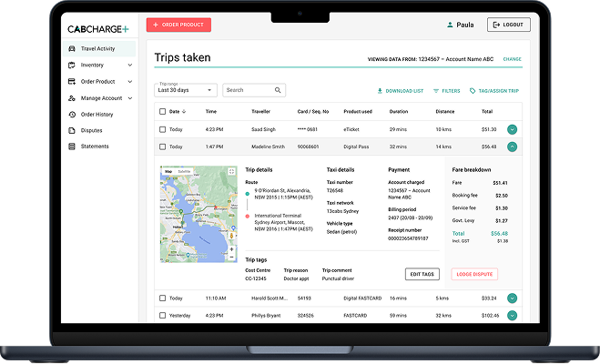Click the Disputes sidebar icon
600x364 pixels.
click(72, 130)
